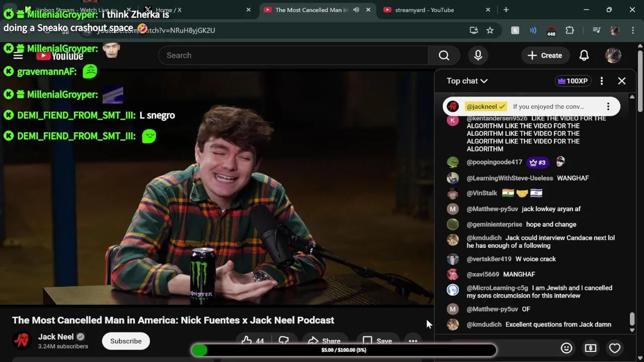Mute the tab via speaker icon

point(356,10)
